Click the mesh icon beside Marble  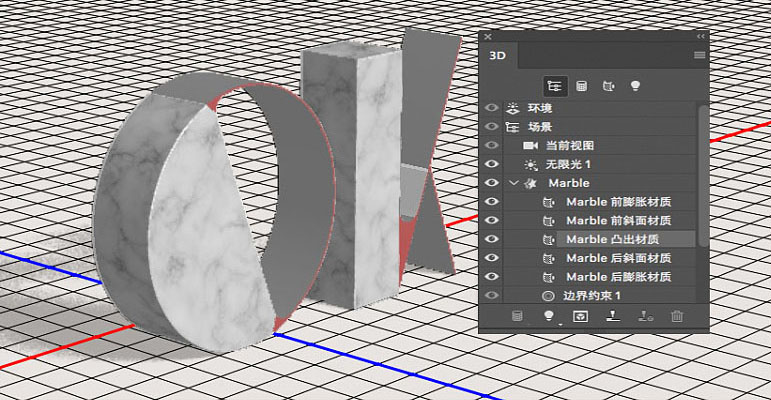click(x=530, y=183)
